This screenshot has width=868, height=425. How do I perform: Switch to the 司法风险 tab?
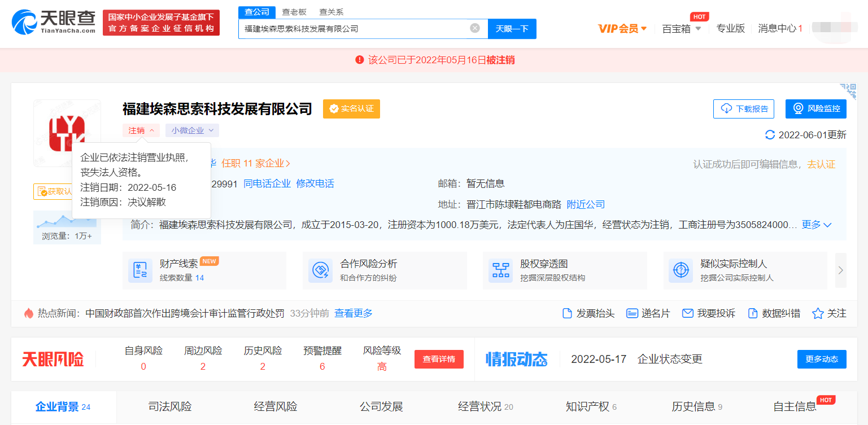[x=169, y=406]
